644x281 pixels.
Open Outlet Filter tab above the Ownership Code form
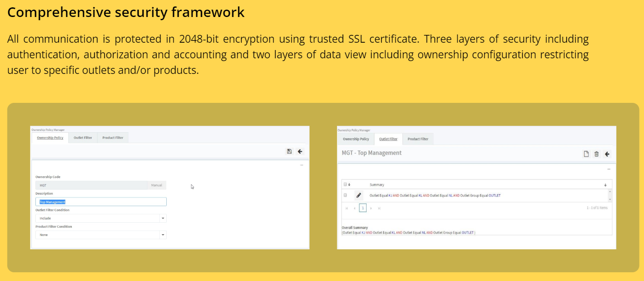point(83,138)
